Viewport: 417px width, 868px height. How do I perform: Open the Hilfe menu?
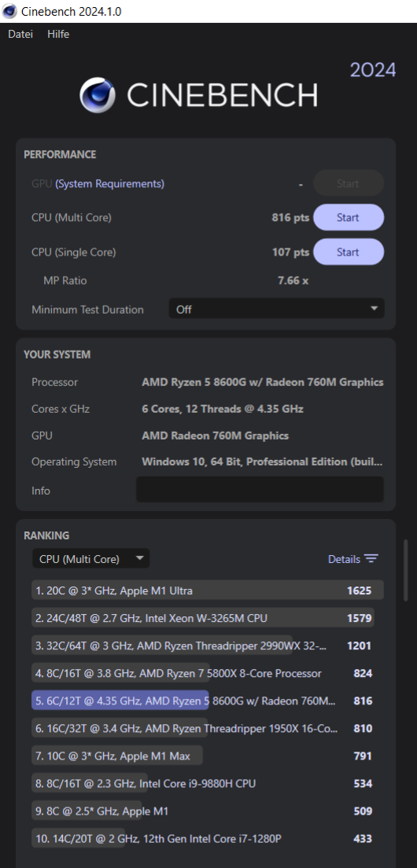tap(58, 35)
